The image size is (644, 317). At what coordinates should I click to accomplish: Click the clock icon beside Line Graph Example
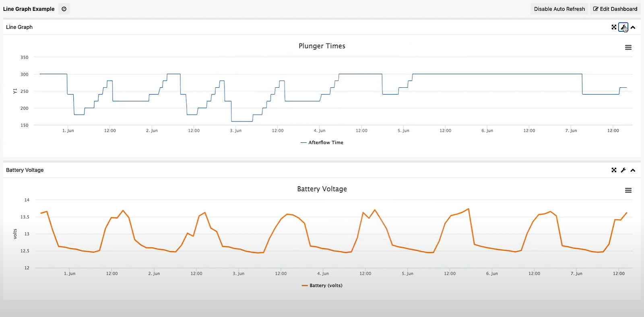64,9
